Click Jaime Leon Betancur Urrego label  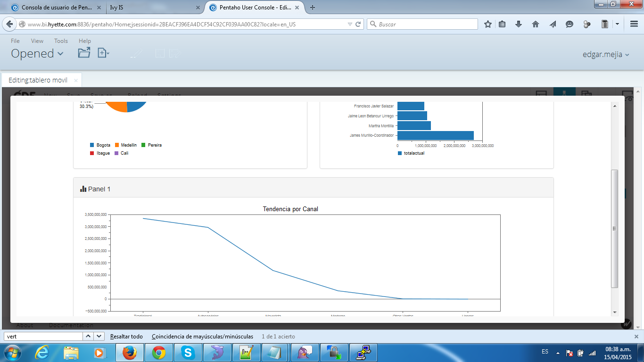pyautogui.click(x=371, y=116)
